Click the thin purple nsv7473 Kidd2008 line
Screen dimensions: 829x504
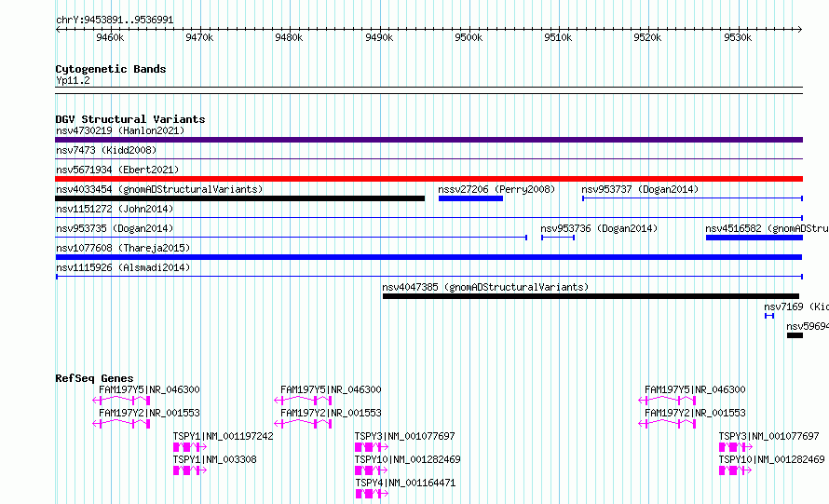(428, 159)
